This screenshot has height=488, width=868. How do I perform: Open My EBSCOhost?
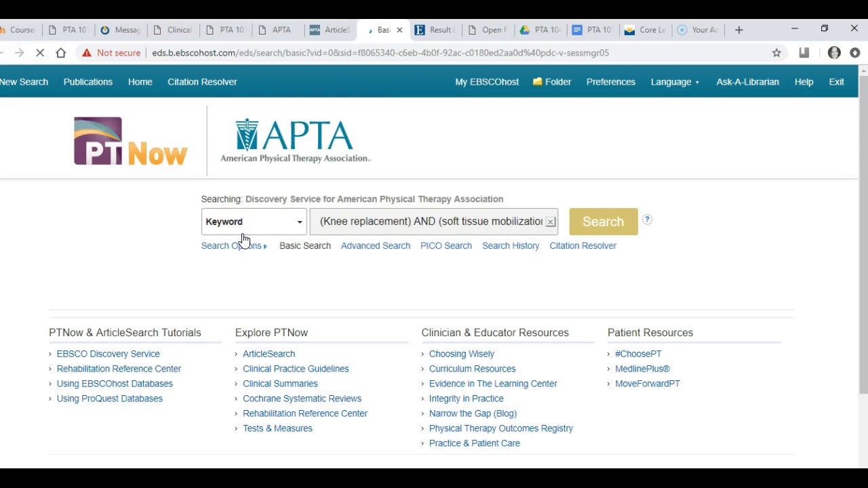487,82
